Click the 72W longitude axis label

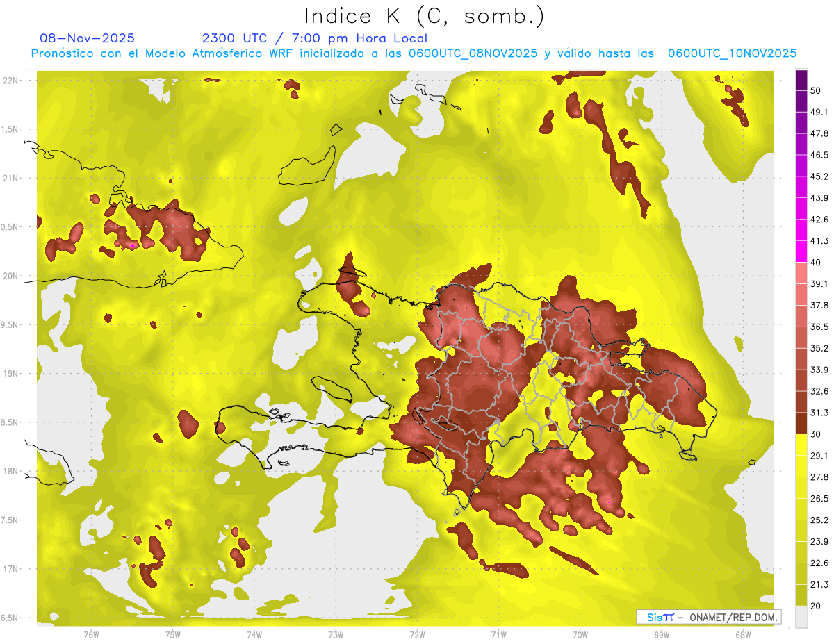(x=417, y=635)
